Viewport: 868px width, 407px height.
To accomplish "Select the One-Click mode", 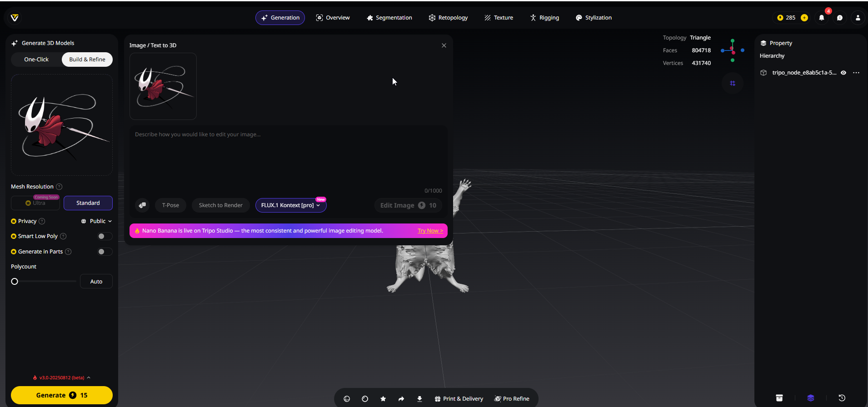I will coord(36,60).
